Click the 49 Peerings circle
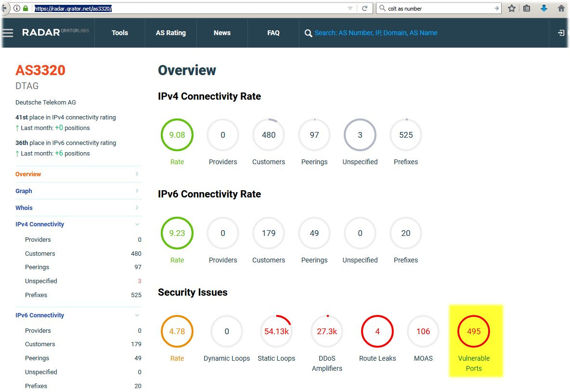 click(314, 233)
